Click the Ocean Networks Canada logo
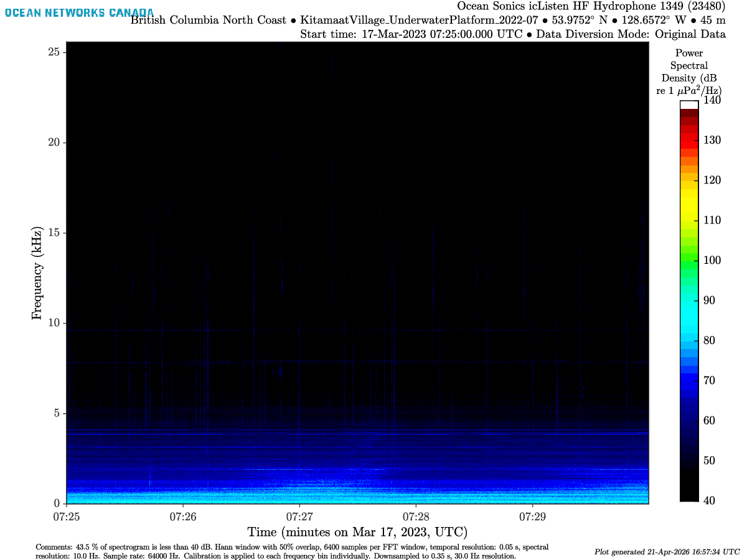This screenshot has height=560, width=747. [78, 12]
